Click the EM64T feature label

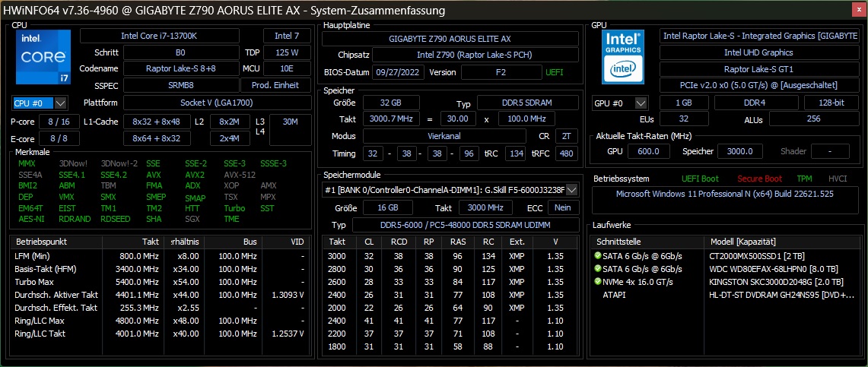click(29, 208)
